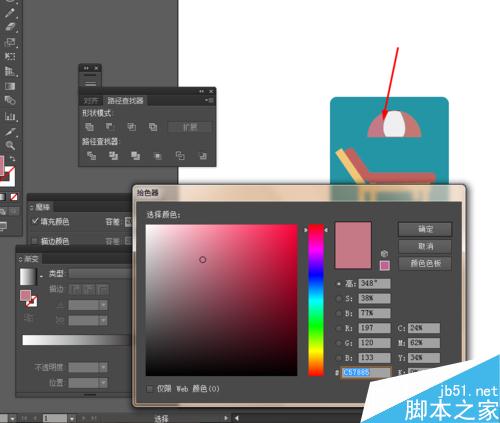Viewport: 500px width, 423px height.
Task: Open the Pathfinder panel flyout menu
Action: click(x=210, y=100)
